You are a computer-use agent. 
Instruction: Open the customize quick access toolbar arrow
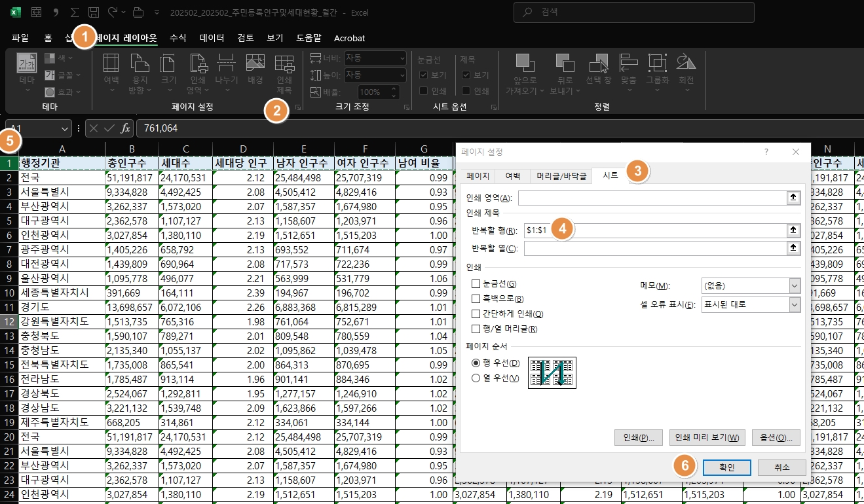coord(157,12)
